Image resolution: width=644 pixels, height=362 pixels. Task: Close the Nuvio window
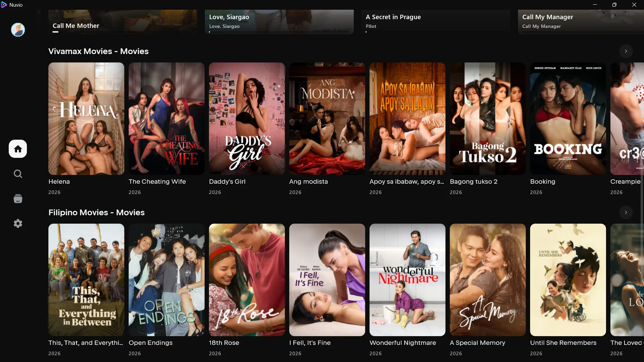(x=634, y=5)
